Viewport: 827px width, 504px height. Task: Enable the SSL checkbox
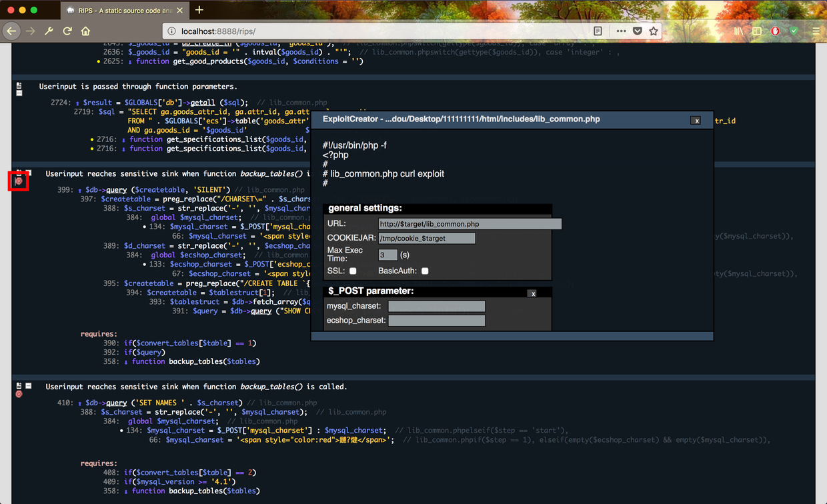point(353,271)
